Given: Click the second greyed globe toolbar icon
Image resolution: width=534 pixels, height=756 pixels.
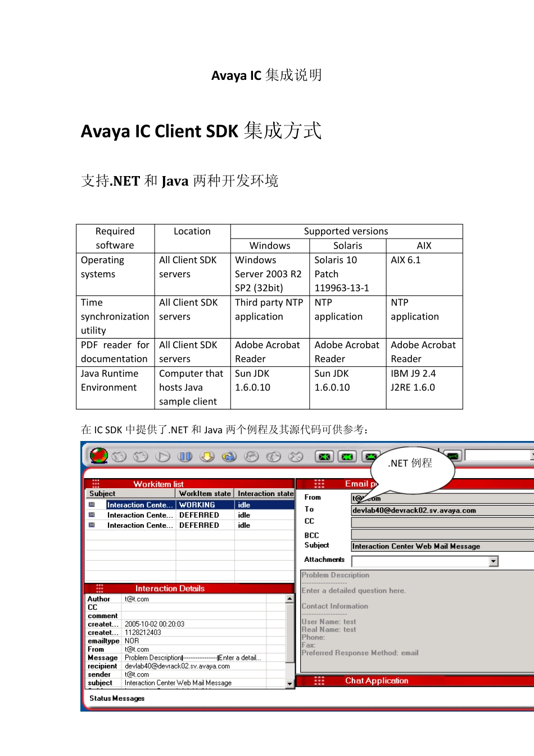Looking at the screenshot, I should [x=141, y=456].
